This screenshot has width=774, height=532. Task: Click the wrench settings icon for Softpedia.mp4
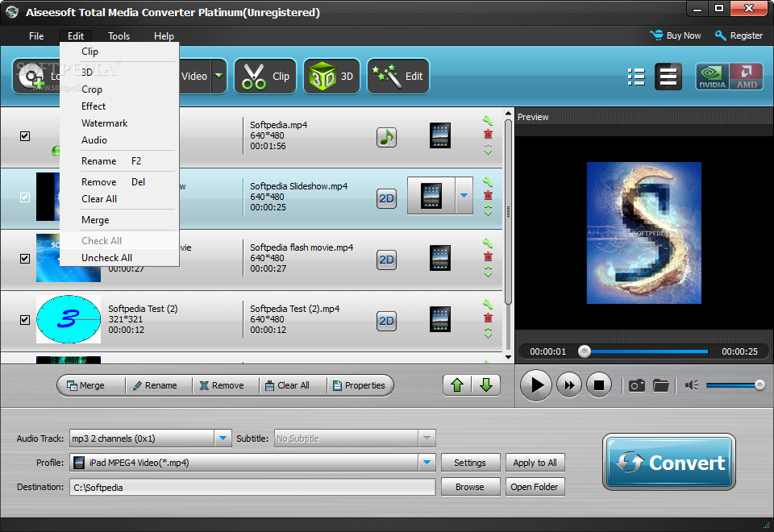click(488, 120)
